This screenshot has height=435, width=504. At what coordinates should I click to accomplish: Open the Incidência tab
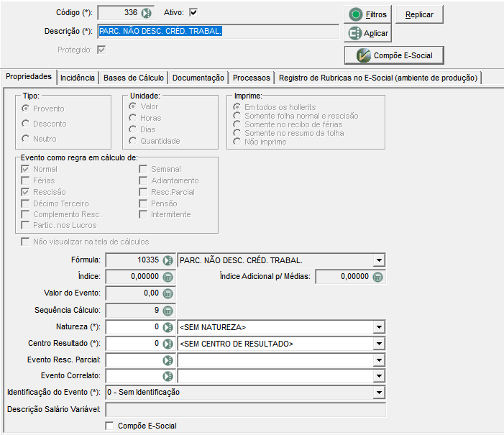(78, 78)
